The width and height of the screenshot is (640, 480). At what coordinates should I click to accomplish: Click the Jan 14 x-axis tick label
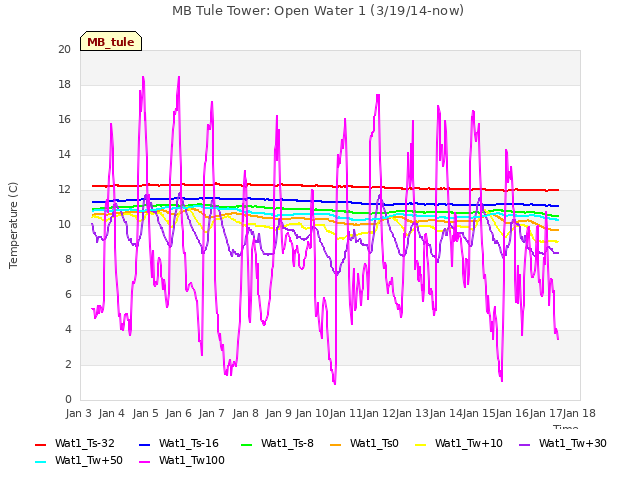(446, 413)
